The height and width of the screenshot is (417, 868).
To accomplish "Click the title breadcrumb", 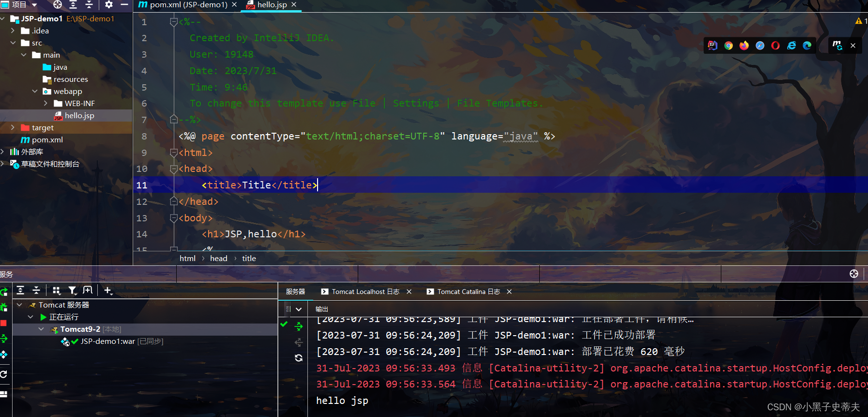I will [249, 258].
